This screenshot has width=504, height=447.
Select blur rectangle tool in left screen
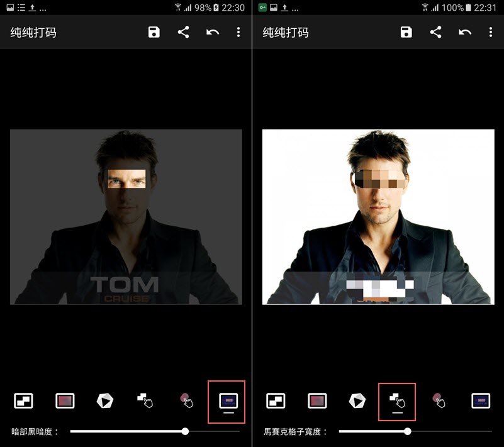click(x=65, y=400)
